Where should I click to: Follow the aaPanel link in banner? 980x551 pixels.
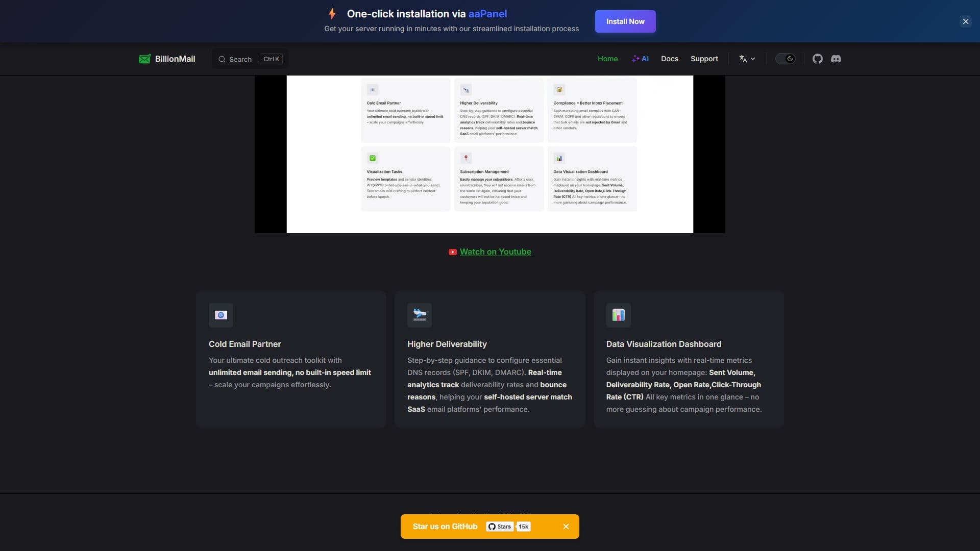[x=487, y=14]
